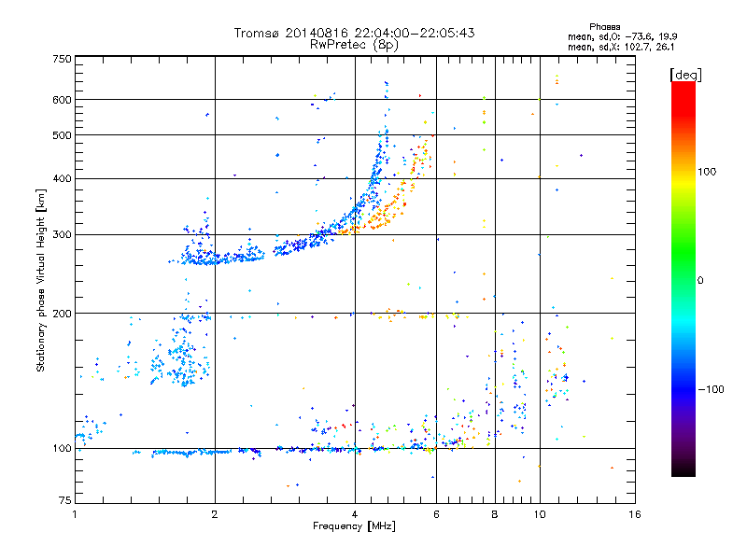This screenshot has height=560, width=747.
Task: Click the color bar's black bottom
Action: click(684, 469)
